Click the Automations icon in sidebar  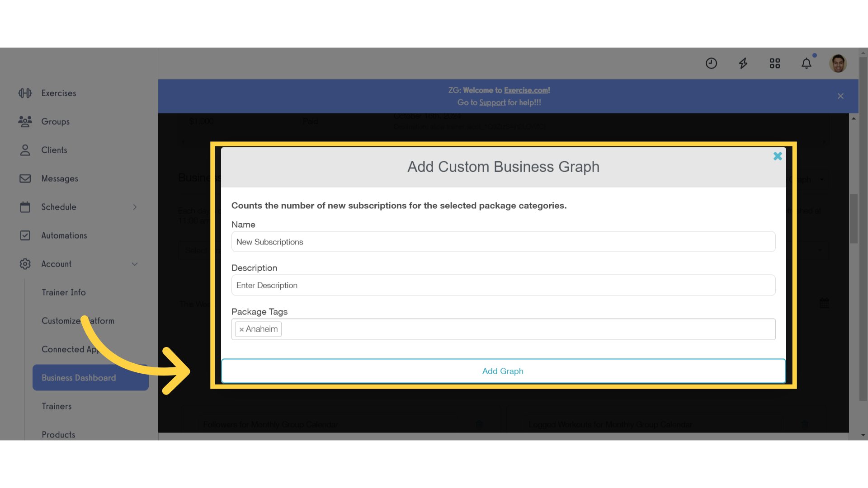tap(25, 235)
